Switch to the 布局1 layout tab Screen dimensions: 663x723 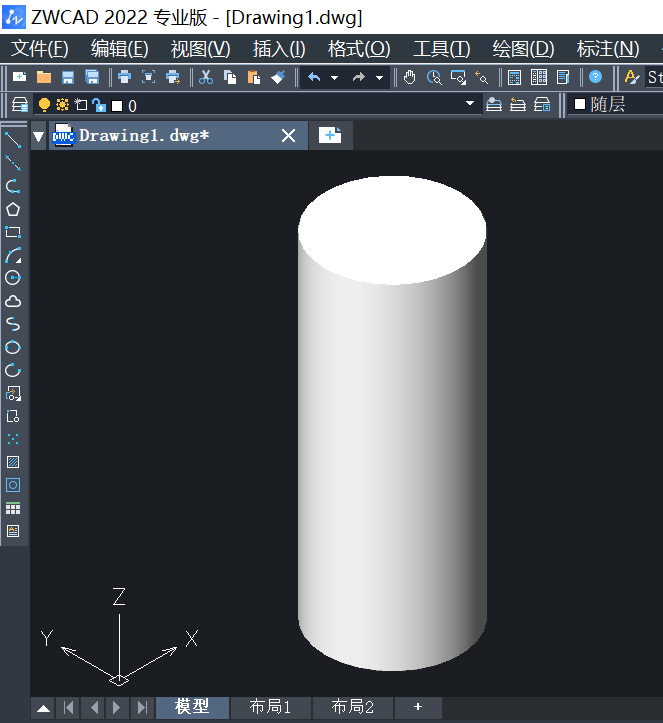(x=270, y=707)
